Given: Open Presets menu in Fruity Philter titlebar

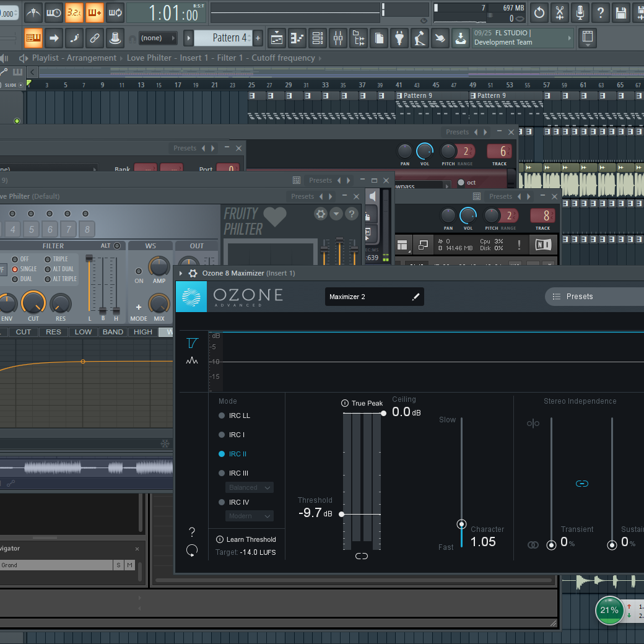Looking at the screenshot, I should [x=303, y=196].
